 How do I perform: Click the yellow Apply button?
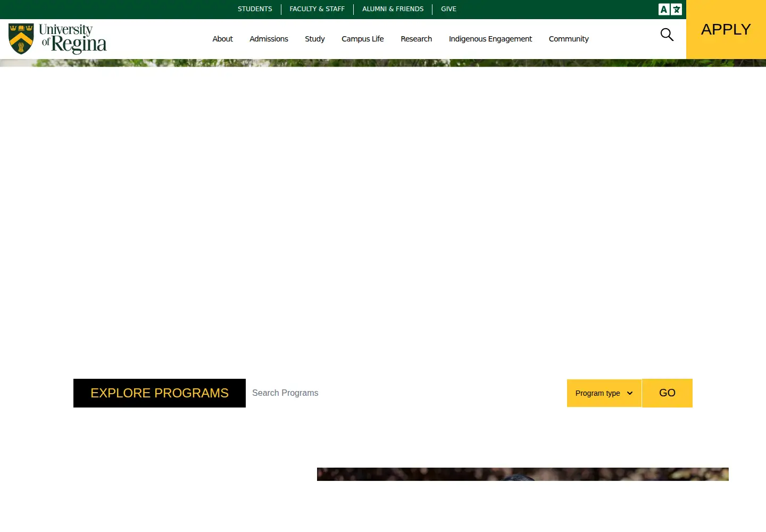click(726, 29)
